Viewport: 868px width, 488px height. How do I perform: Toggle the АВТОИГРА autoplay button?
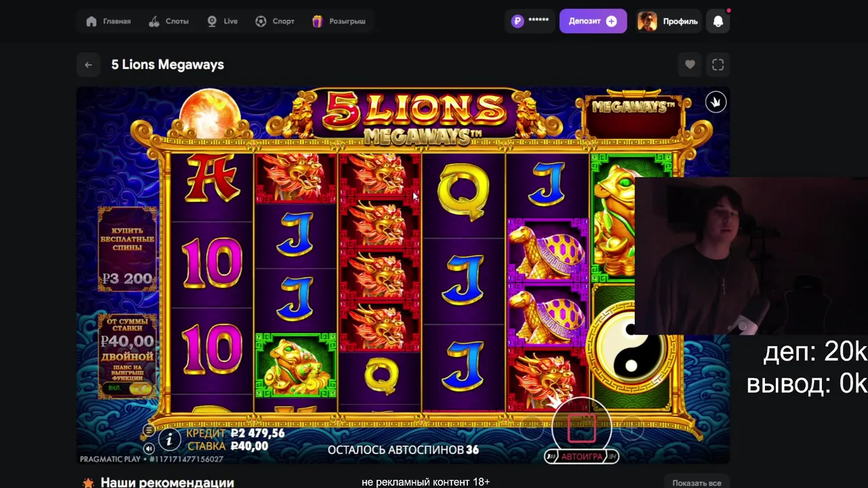[582, 457]
